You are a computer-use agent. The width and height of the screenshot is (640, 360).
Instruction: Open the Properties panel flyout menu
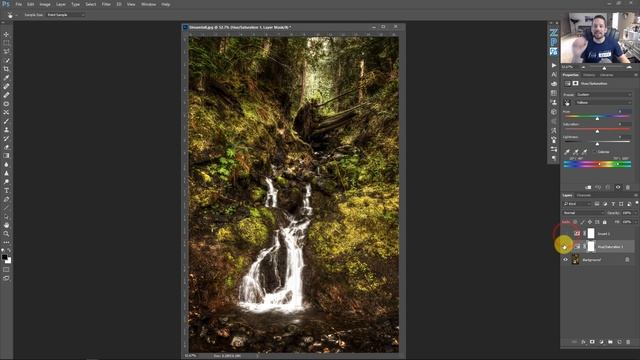[636, 75]
